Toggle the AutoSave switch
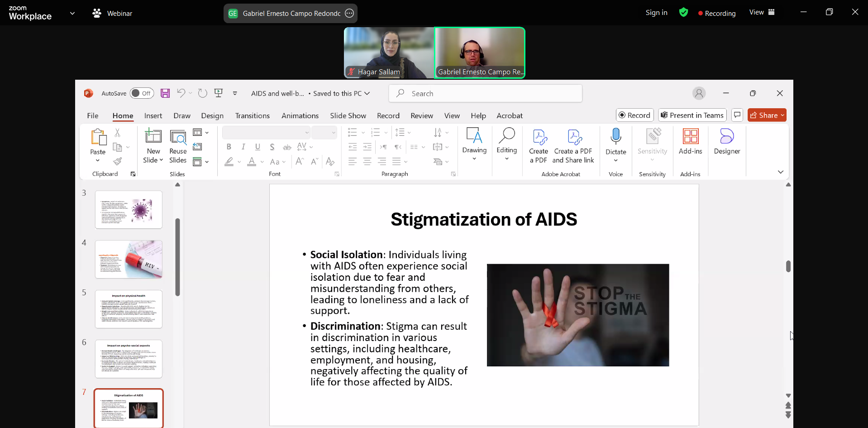 pyautogui.click(x=142, y=93)
